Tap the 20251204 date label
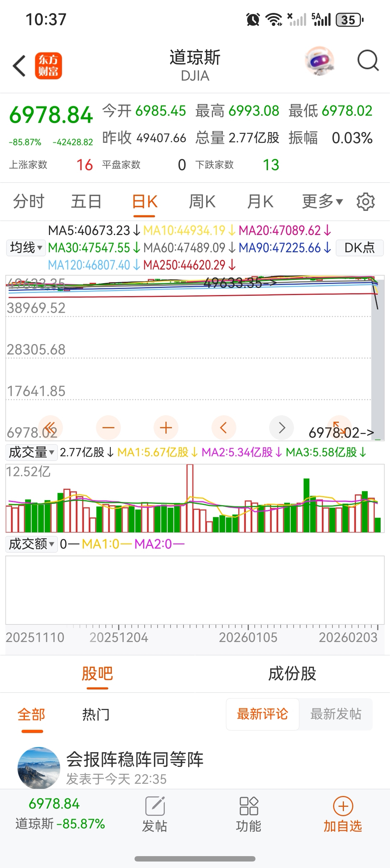 [x=119, y=637]
